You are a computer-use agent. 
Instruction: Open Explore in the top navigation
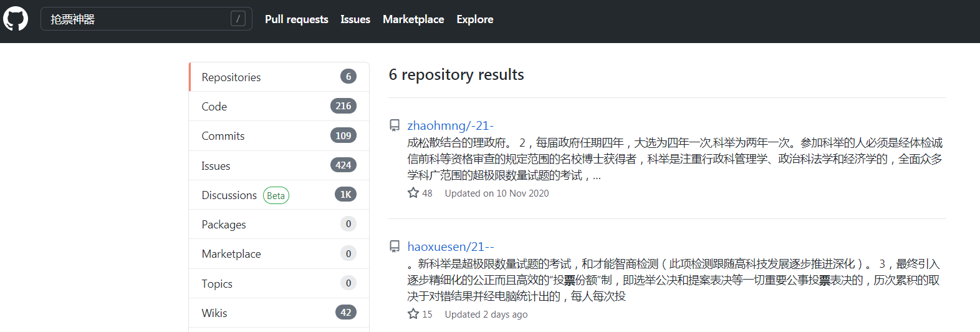coord(475,19)
